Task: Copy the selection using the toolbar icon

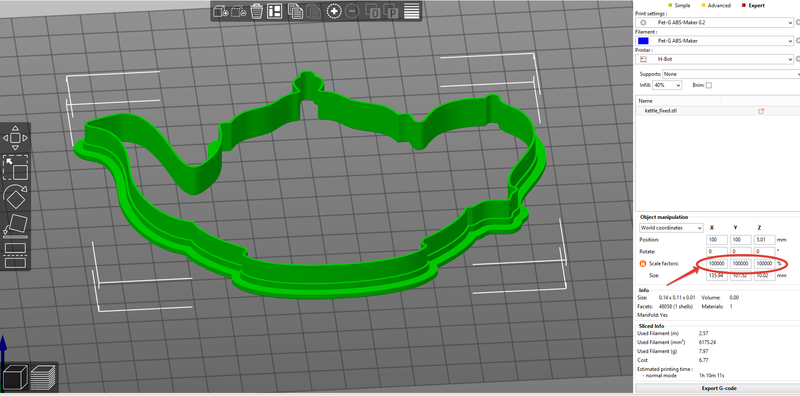Action: (x=294, y=11)
